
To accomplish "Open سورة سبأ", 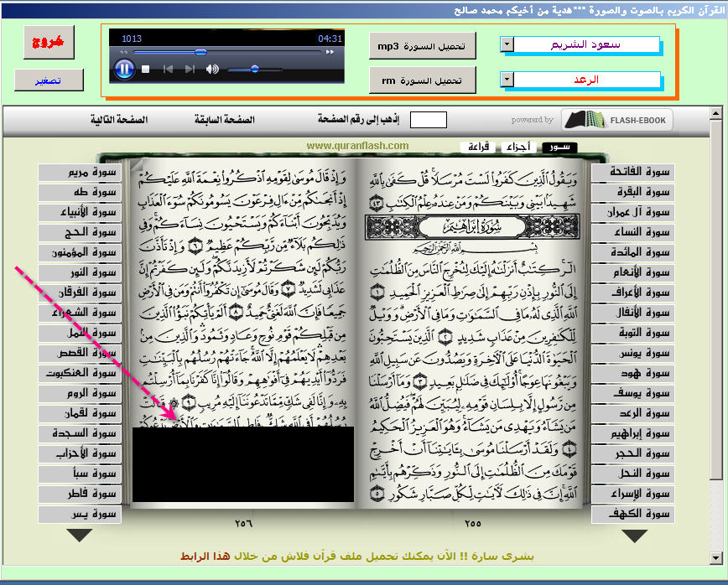I will 80,474.
